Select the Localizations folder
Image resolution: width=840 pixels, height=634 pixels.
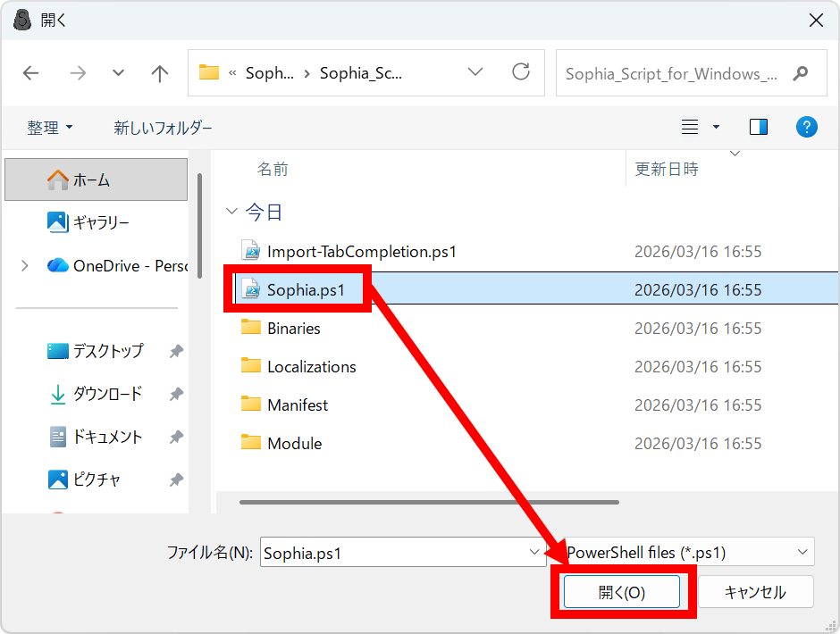tap(311, 367)
